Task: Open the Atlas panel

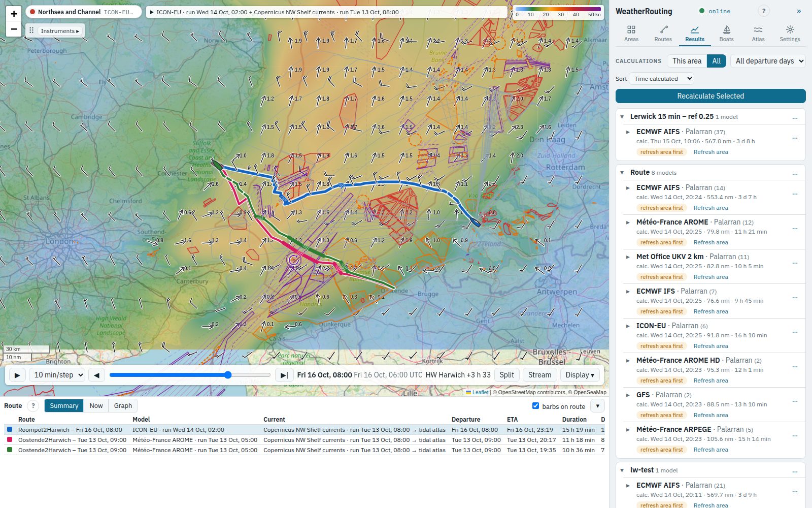Action: pos(758,34)
